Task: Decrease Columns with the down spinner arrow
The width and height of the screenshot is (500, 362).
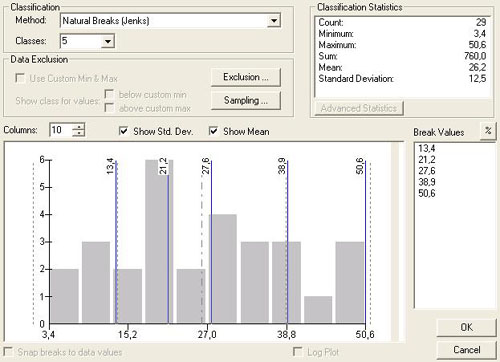Action: (79, 133)
